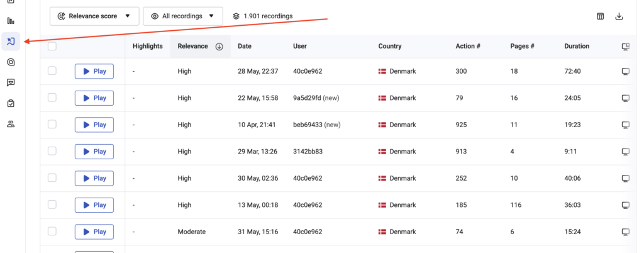Screen dimensions: 644x253
Task: Click the Country column header
Action: (390, 47)
